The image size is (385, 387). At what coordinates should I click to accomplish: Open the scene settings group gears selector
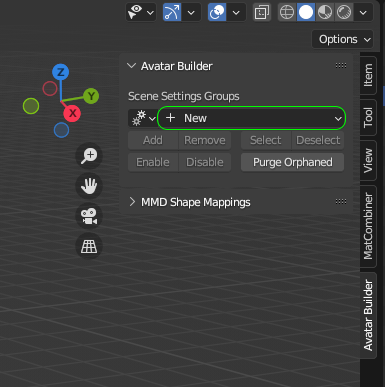point(143,118)
